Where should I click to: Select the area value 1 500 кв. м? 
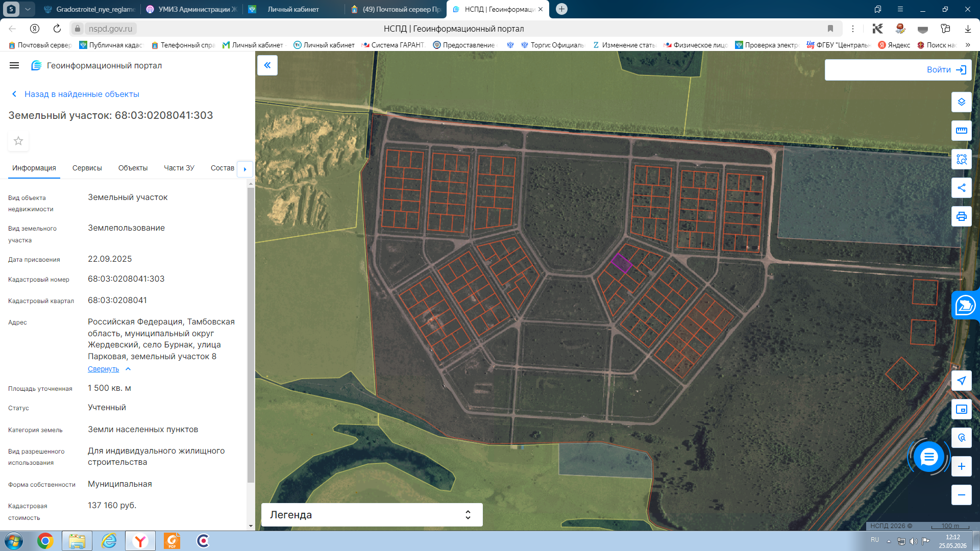(109, 388)
